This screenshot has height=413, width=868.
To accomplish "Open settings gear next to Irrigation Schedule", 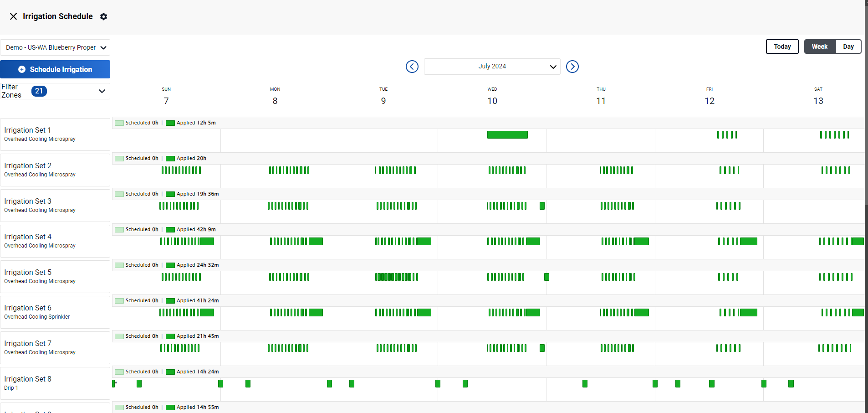I will coord(104,16).
